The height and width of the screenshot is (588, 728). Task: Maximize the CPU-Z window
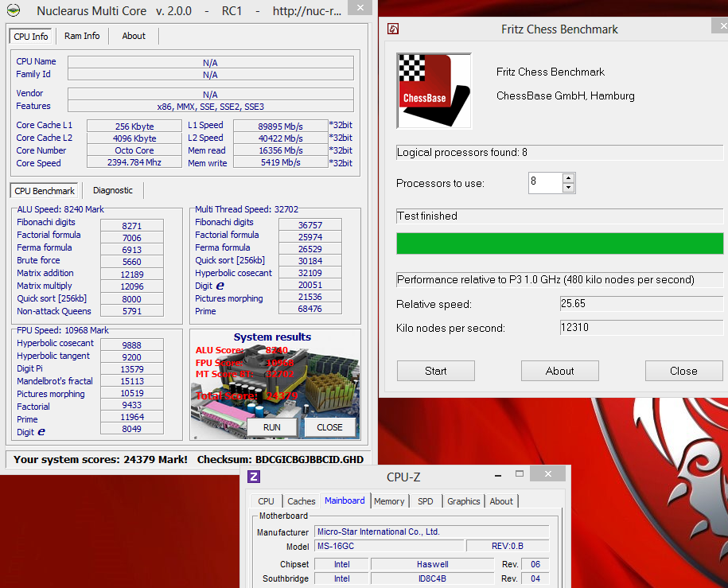[520, 473]
